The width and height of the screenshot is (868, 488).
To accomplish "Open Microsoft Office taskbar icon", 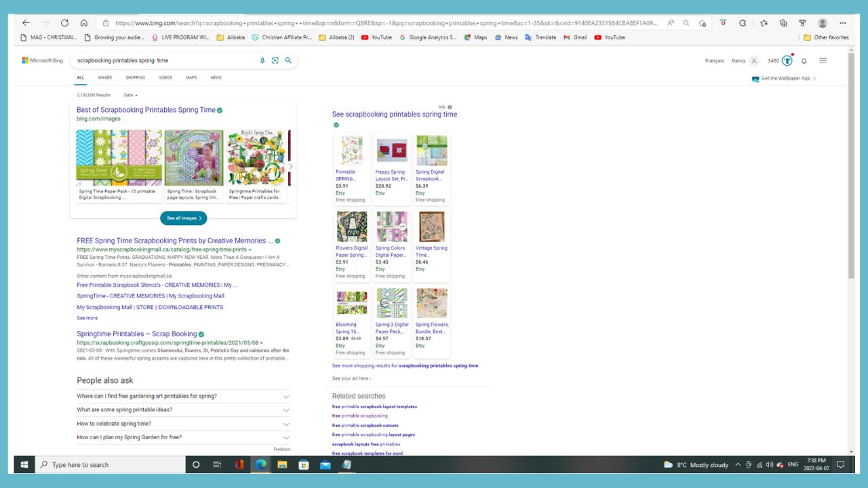I will click(x=239, y=464).
